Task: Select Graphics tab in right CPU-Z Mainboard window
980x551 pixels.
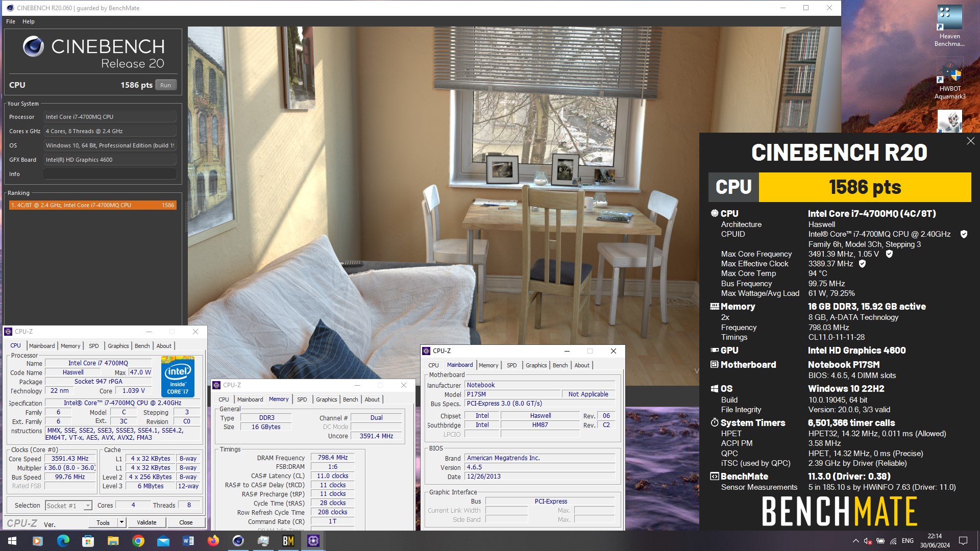Action: click(x=536, y=365)
